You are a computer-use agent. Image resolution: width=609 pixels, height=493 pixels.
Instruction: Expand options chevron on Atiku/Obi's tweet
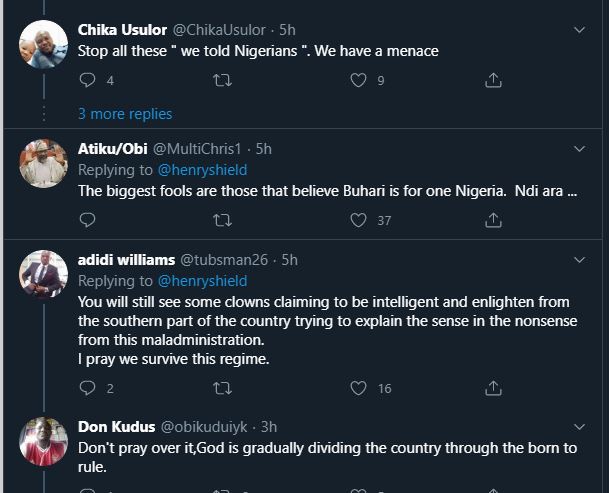[580, 148]
